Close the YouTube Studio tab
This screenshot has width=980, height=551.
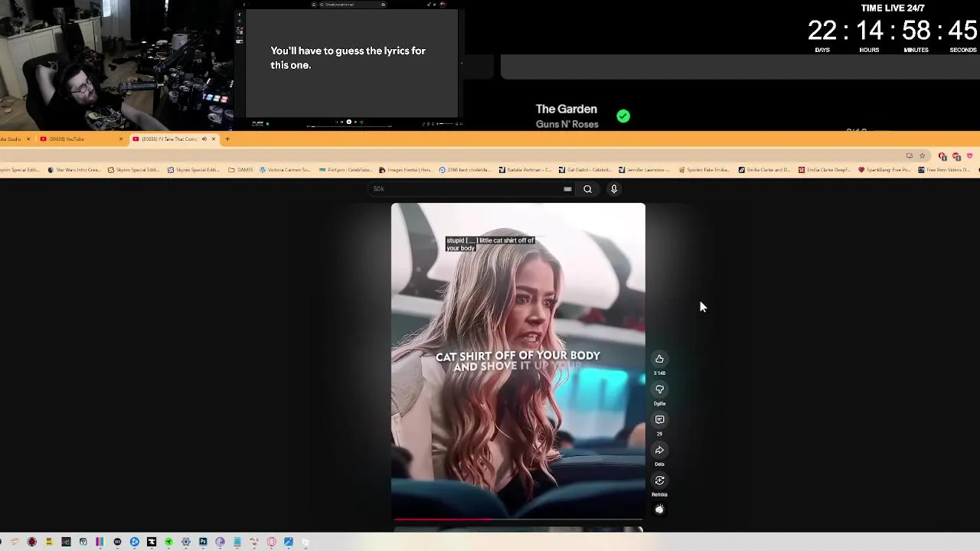tap(28, 139)
